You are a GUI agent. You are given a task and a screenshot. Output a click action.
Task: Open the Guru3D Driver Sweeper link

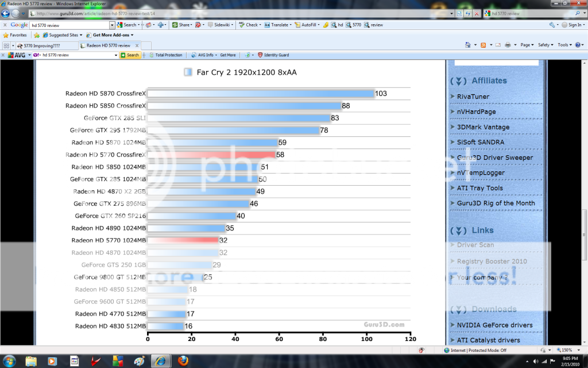[494, 158]
